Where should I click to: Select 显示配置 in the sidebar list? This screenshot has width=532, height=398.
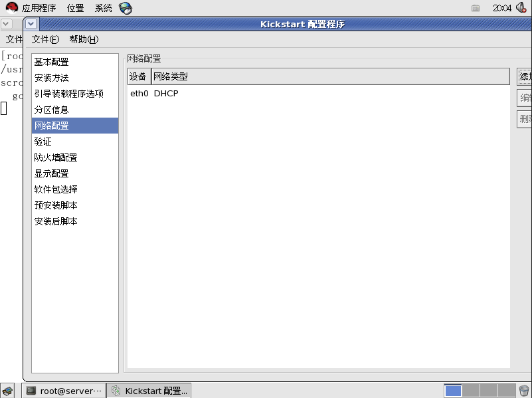(75, 173)
